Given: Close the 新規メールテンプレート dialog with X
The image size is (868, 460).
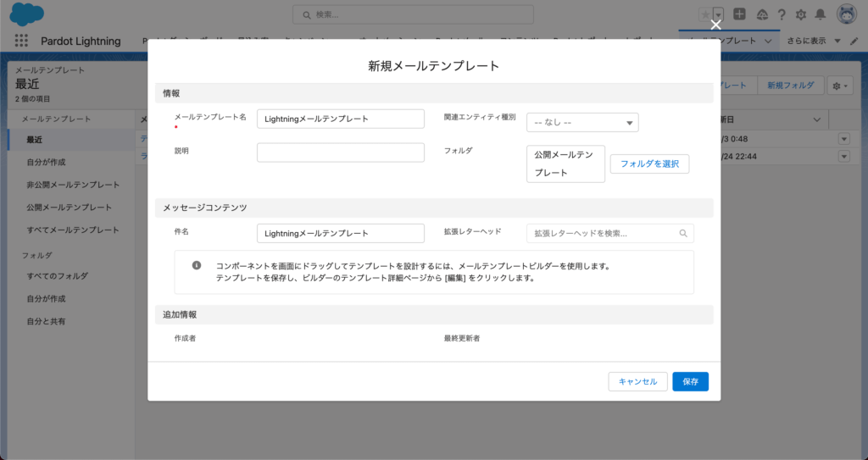Looking at the screenshot, I should 715,25.
